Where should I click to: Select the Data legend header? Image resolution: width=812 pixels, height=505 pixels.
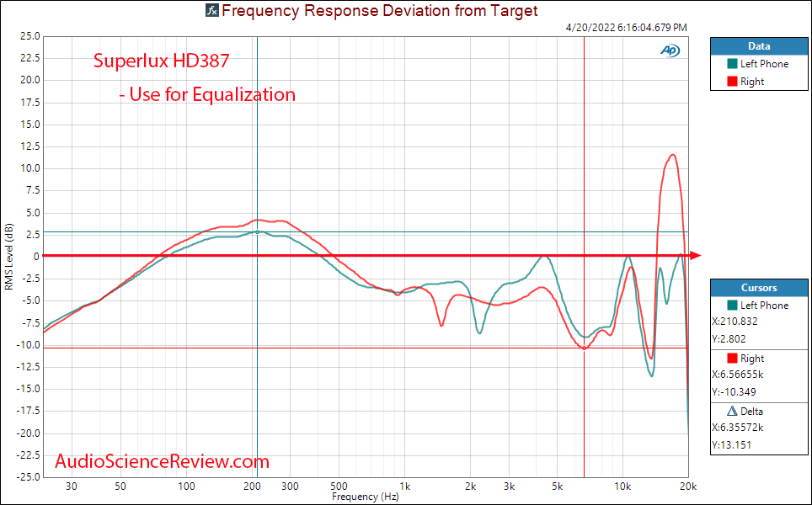point(759,46)
